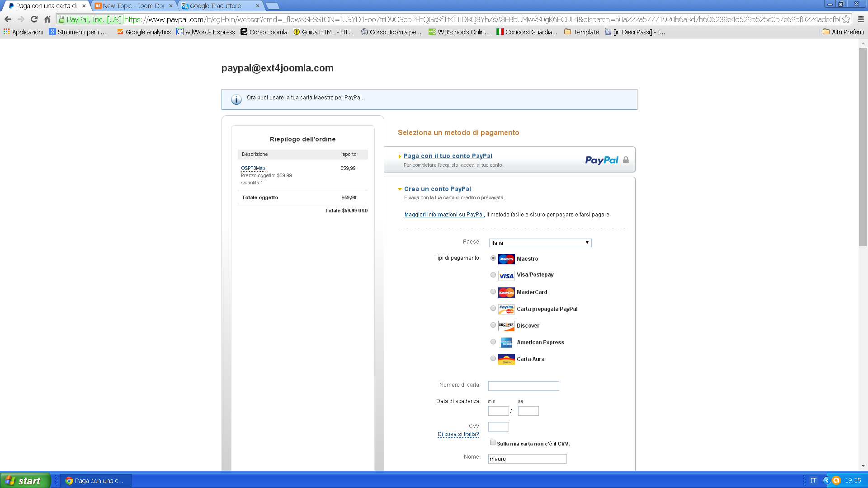
Task: Open the Template bookmarks folder
Action: coord(581,32)
